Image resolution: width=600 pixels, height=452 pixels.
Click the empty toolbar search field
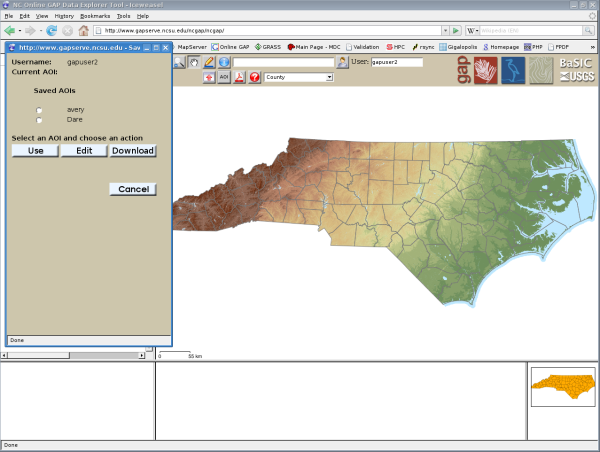click(284, 62)
